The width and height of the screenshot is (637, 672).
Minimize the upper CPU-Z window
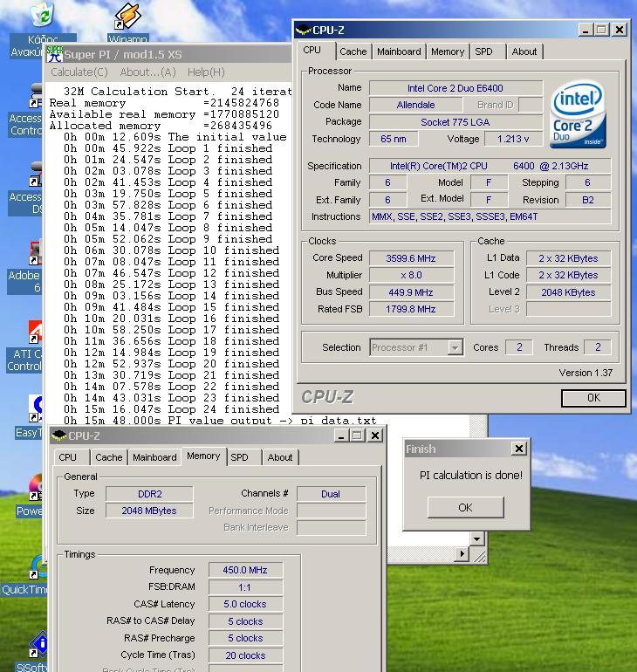coord(586,30)
